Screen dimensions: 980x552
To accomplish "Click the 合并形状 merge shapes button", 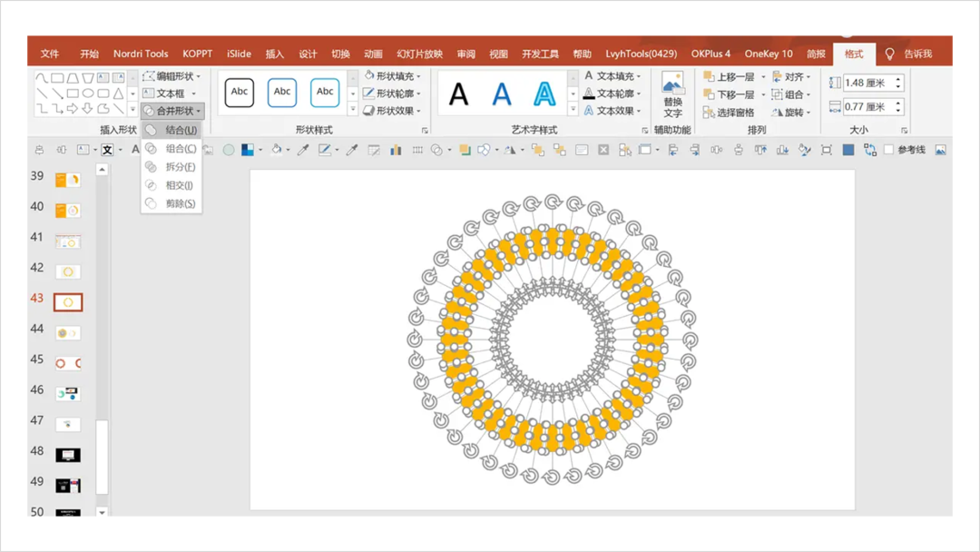I will point(171,111).
